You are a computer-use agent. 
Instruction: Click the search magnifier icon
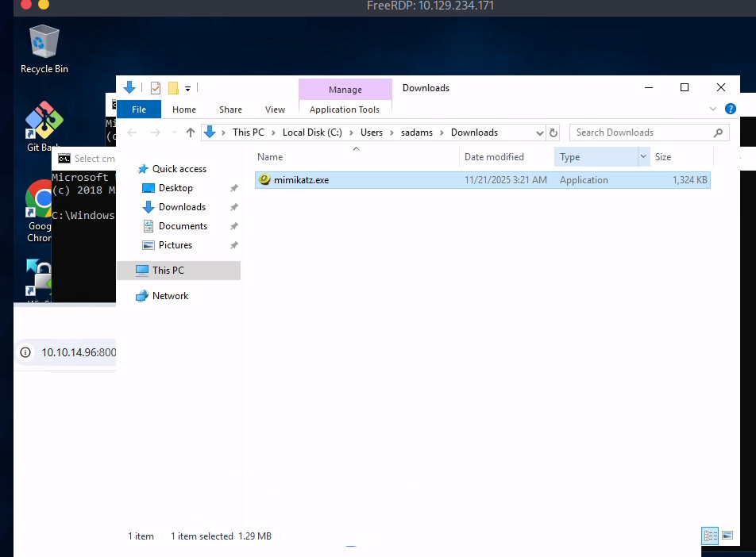point(718,133)
